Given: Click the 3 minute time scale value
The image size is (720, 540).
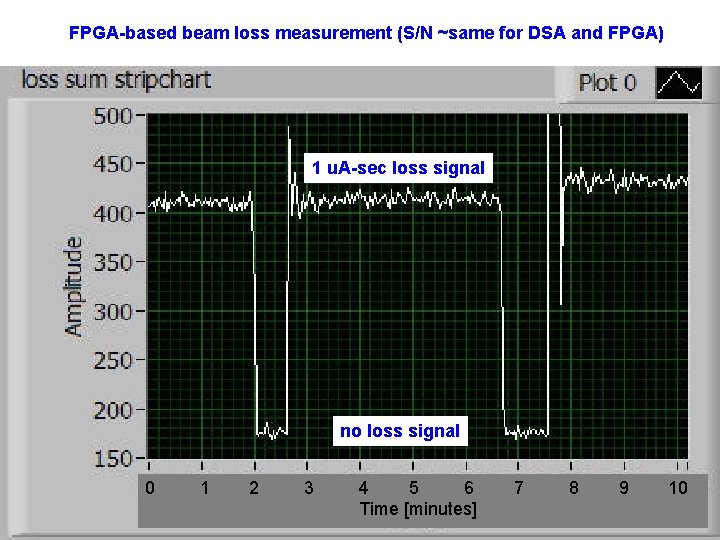Looking at the screenshot, I should 309,487.
